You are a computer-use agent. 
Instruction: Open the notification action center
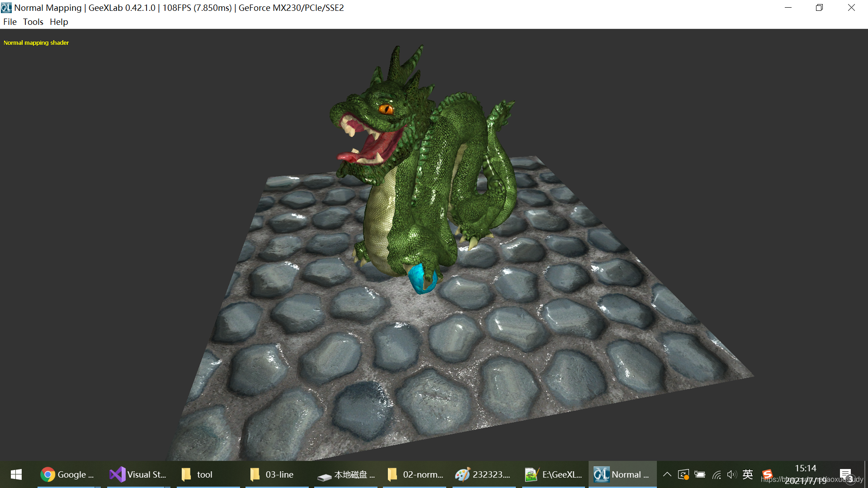(x=846, y=474)
